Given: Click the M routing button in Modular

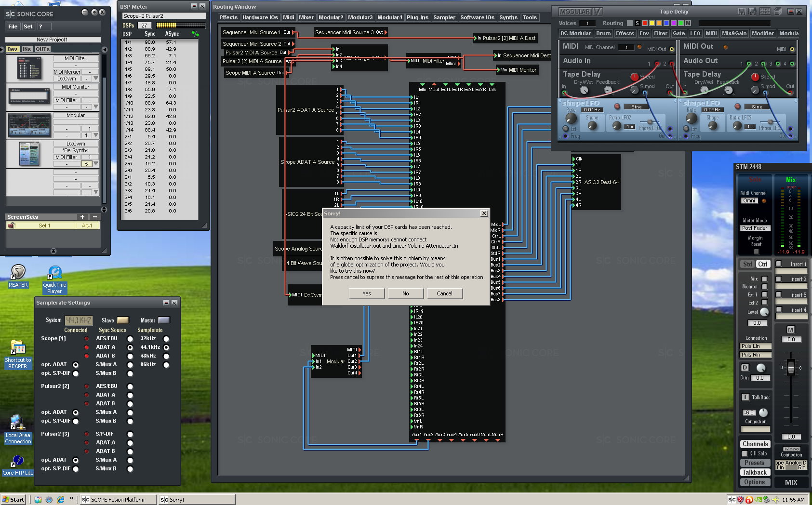Looking at the screenshot, I should 688,23.
